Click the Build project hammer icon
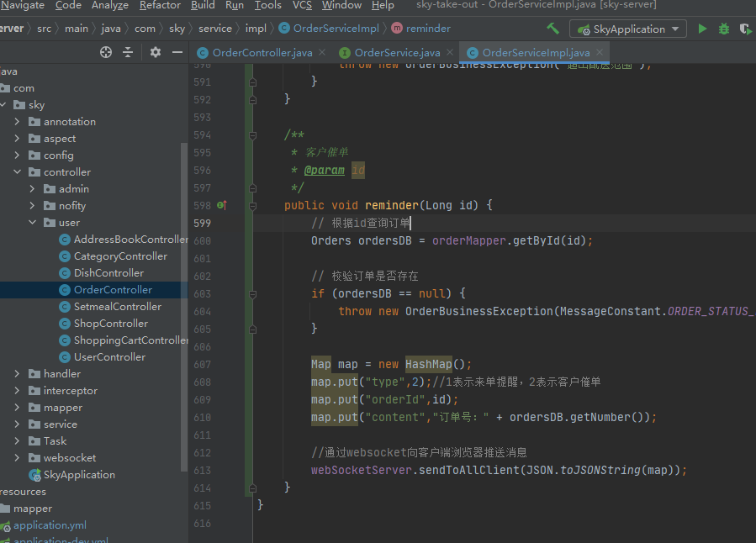Viewport: 756px width, 543px height. click(552, 29)
